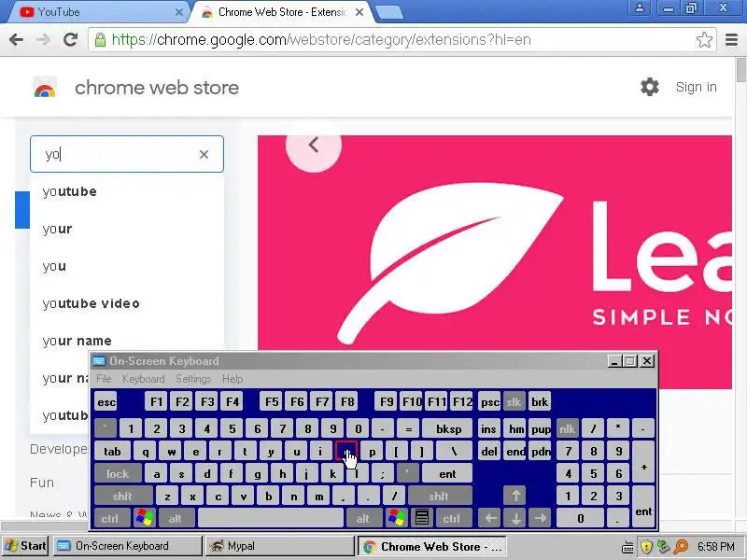Open the web store settings gear
This screenshot has width=747, height=560.
coord(649,87)
